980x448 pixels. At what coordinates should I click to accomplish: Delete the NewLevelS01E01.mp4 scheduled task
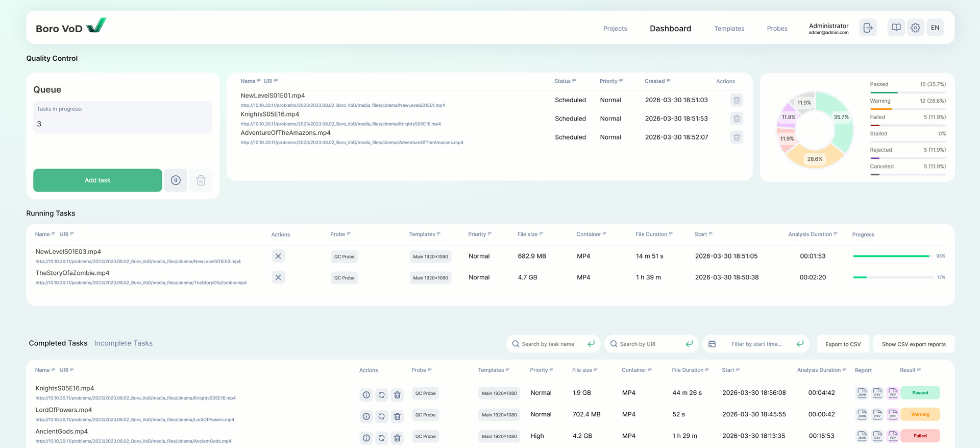[737, 100]
